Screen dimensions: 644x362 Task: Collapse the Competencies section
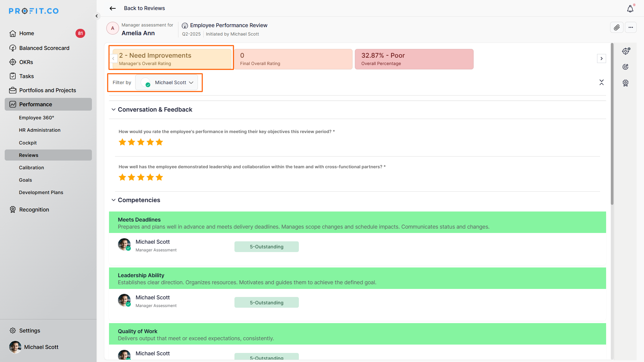click(x=113, y=200)
